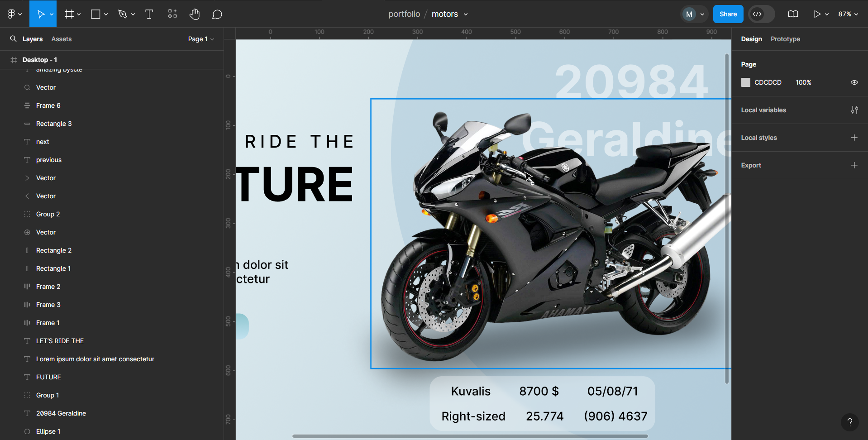Select the Move tool
The height and width of the screenshot is (440, 868).
tap(41, 14)
